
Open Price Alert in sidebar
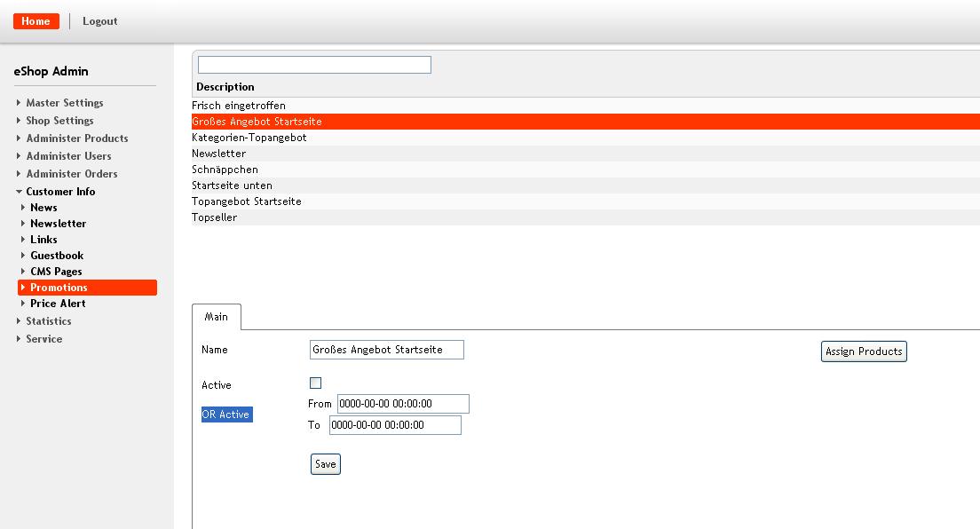pyautogui.click(x=58, y=304)
